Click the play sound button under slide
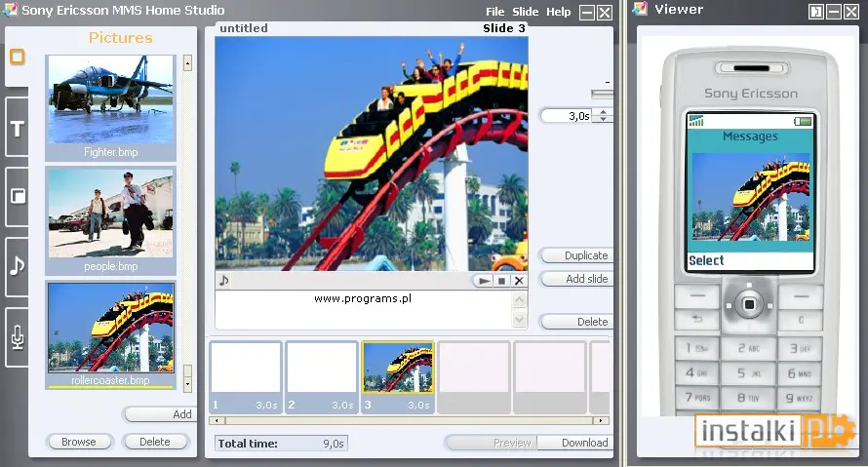This screenshot has height=467, width=868. [x=484, y=281]
